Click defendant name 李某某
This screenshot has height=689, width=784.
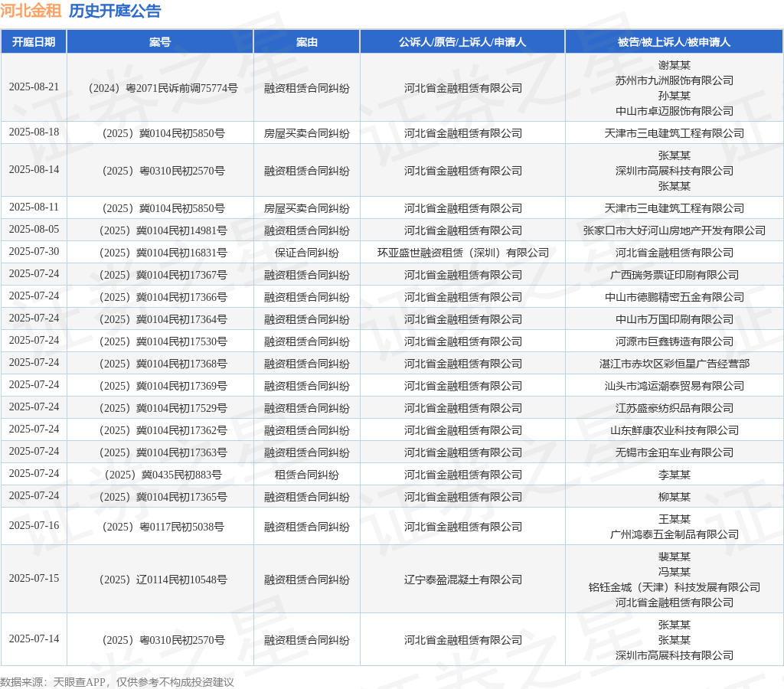[x=674, y=475]
